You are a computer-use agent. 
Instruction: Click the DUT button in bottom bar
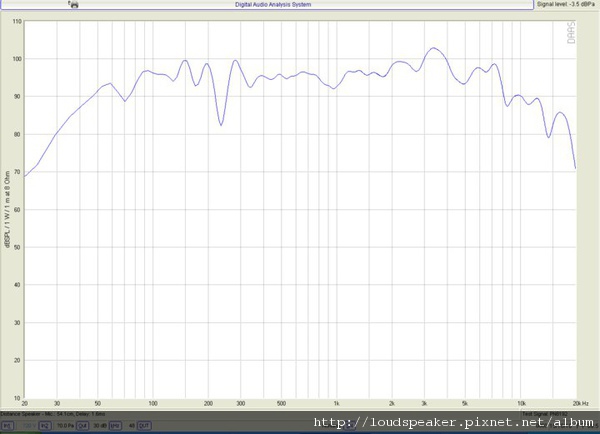(x=144, y=426)
